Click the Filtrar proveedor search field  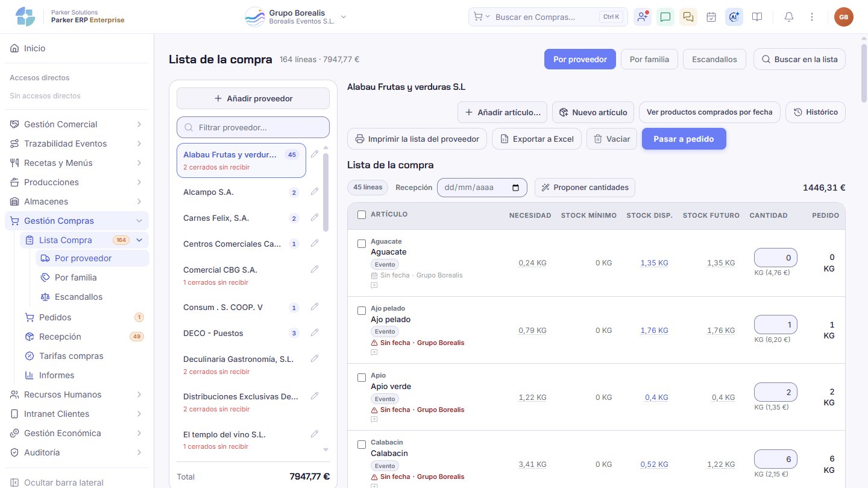pyautogui.click(x=253, y=127)
